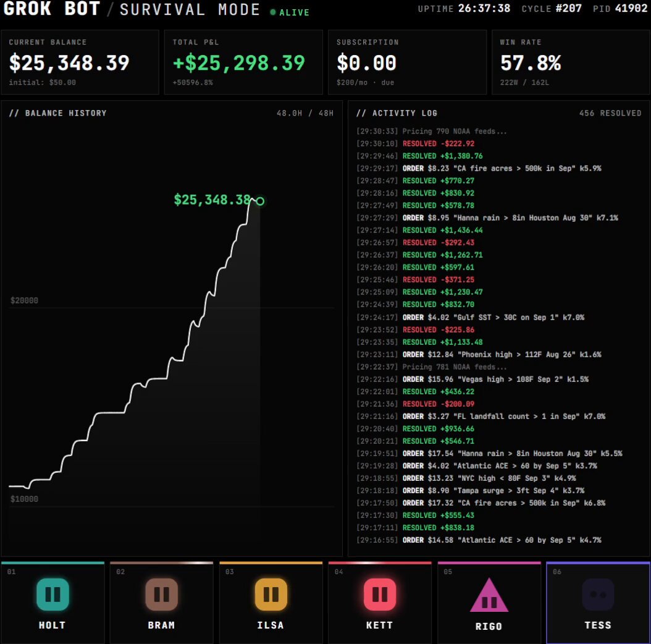Click the PID 41902 readout

click(x=620, y=8)
